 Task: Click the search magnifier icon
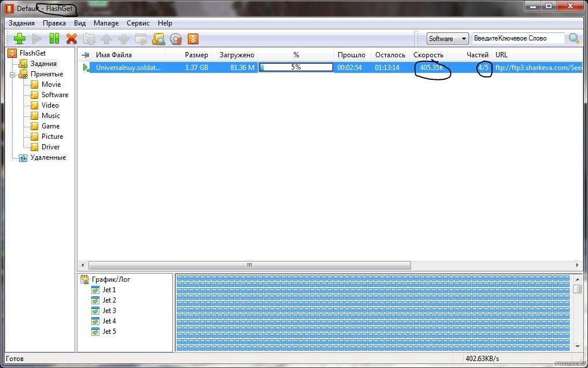coord(574,38)
